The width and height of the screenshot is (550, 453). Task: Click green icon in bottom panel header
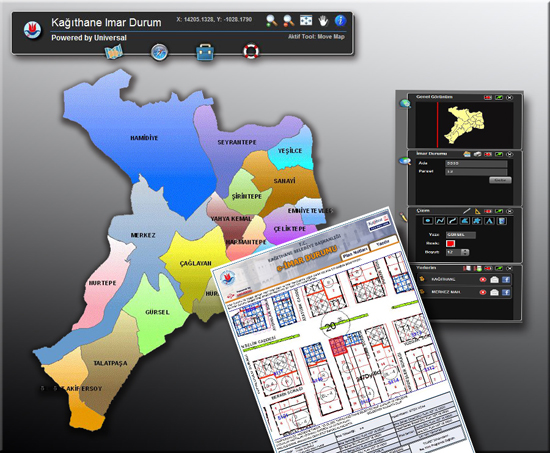coord(499,268)
